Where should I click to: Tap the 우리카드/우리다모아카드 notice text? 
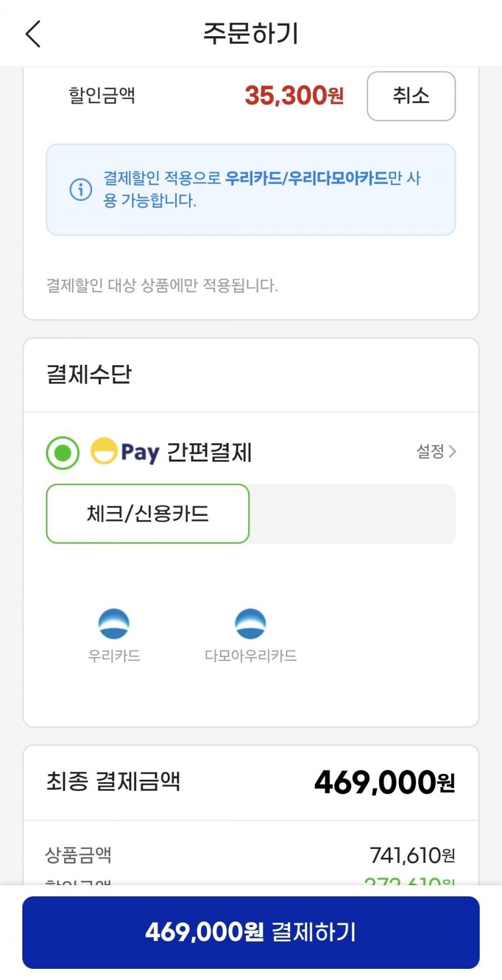point(306,178)
